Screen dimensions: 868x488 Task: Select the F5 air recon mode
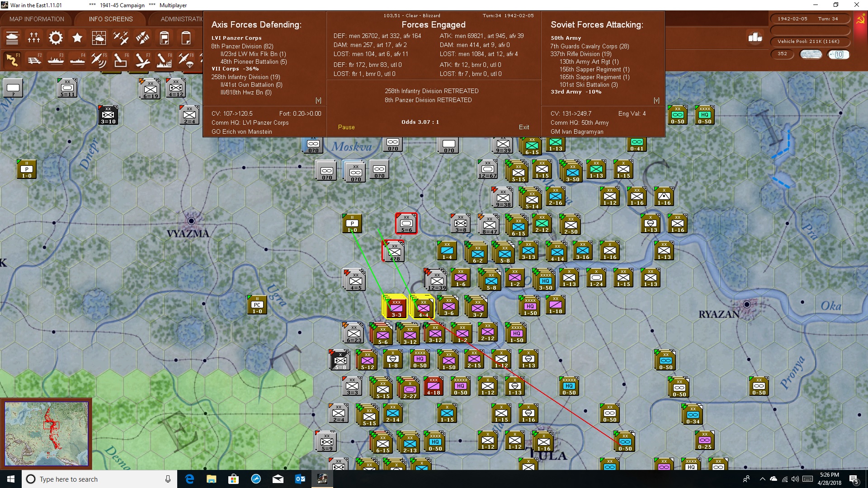99,60
